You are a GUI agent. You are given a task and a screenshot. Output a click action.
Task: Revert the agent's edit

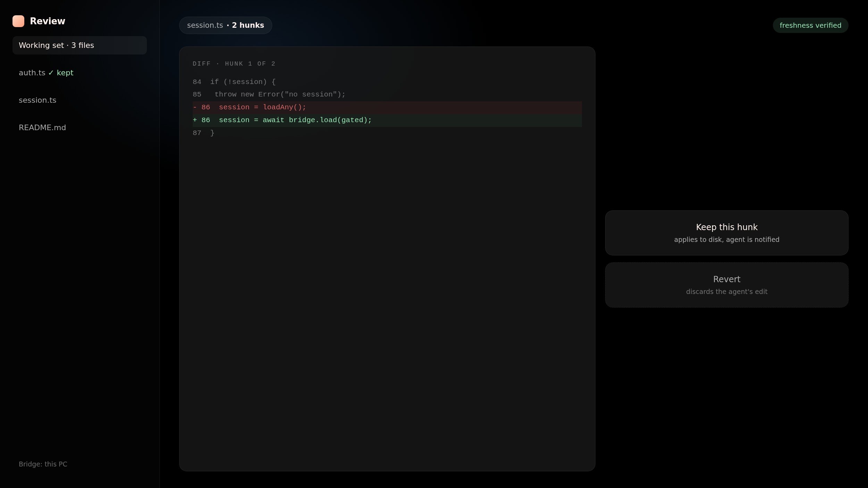(x=727, y=285)
